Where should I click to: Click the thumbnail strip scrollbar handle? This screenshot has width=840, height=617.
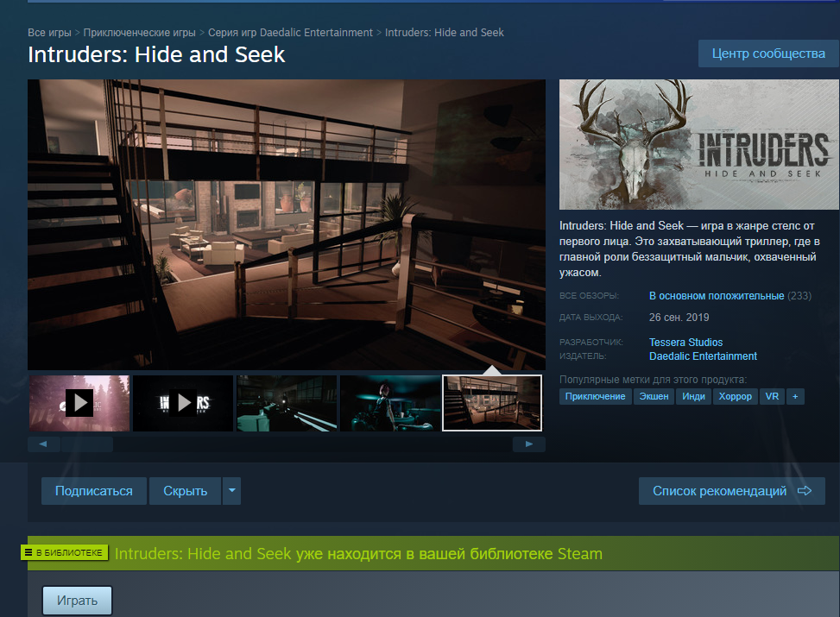[87, 444]
